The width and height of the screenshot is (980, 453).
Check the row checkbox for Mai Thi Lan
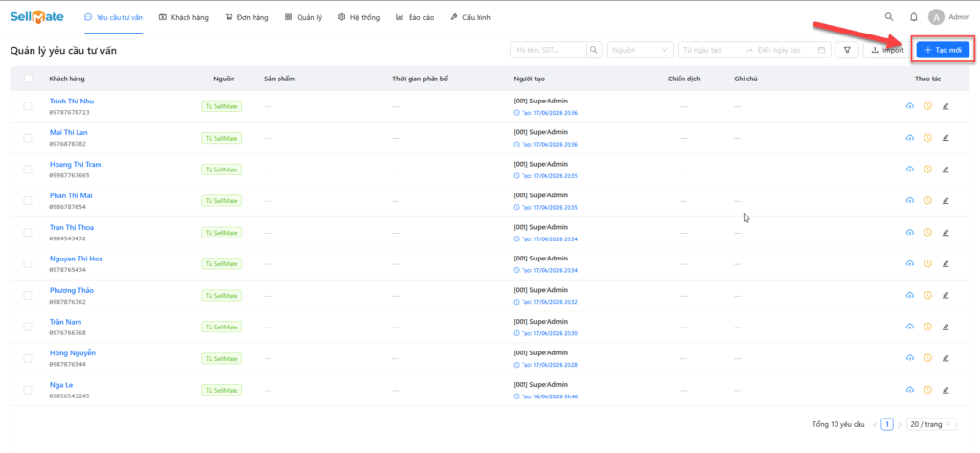[x=28, y=138]
